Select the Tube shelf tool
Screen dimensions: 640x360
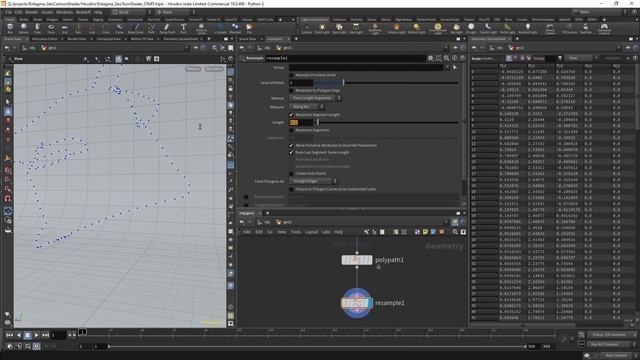tap(37, 28)
